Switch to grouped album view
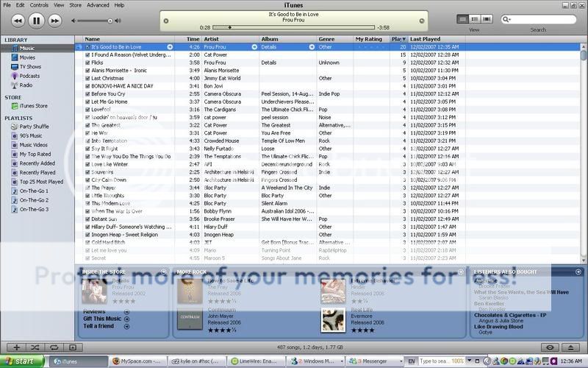This screenshot has width=588, height=368. (475, 19)
